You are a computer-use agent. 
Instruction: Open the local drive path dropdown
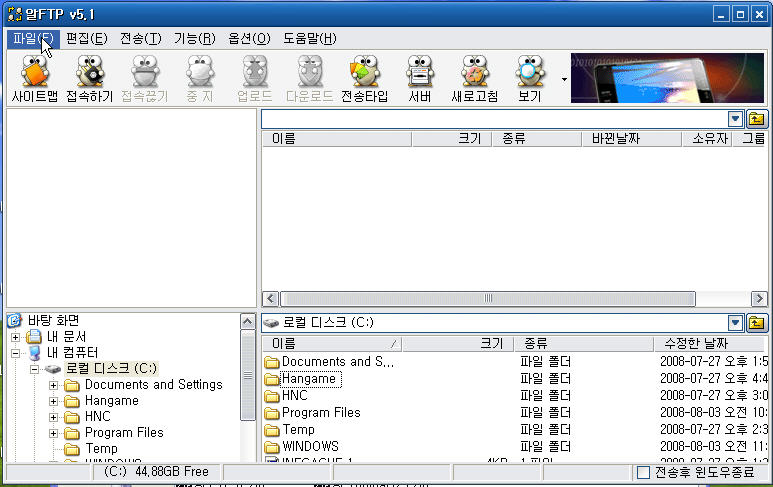point(735,323)
